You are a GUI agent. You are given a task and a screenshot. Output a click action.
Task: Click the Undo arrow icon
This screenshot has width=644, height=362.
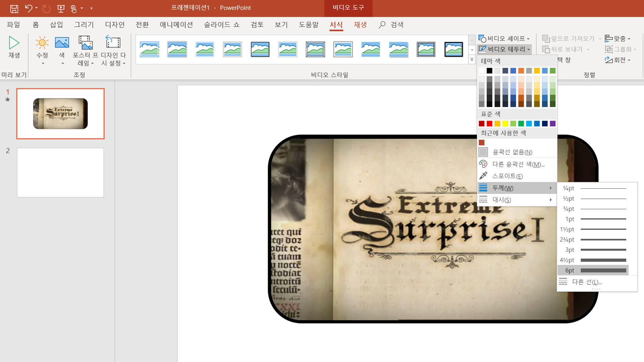point(29,8)
